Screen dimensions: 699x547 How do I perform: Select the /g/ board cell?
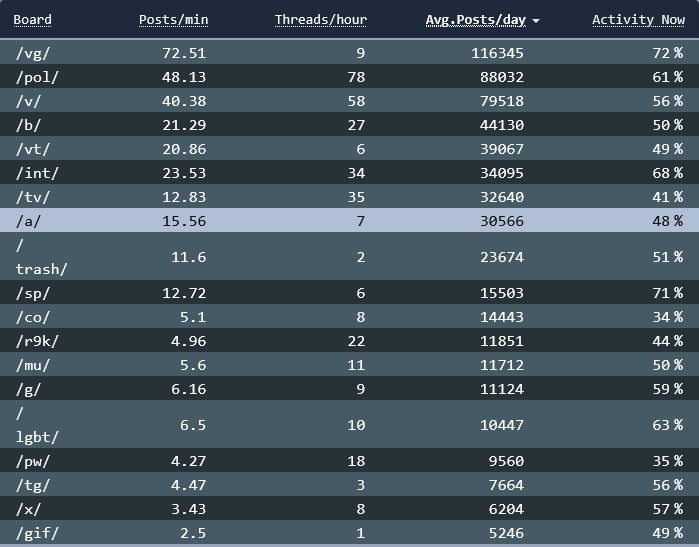click(28, 390)
